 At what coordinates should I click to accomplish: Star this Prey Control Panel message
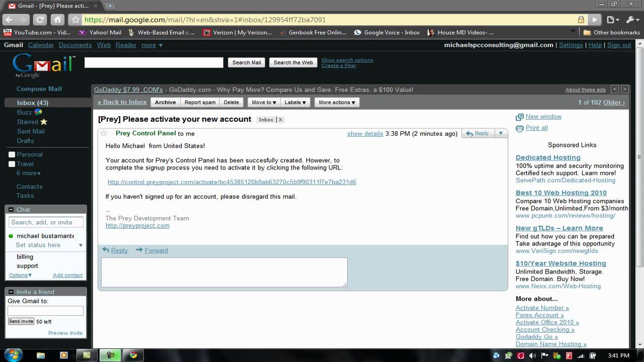(x=104, y=133)
